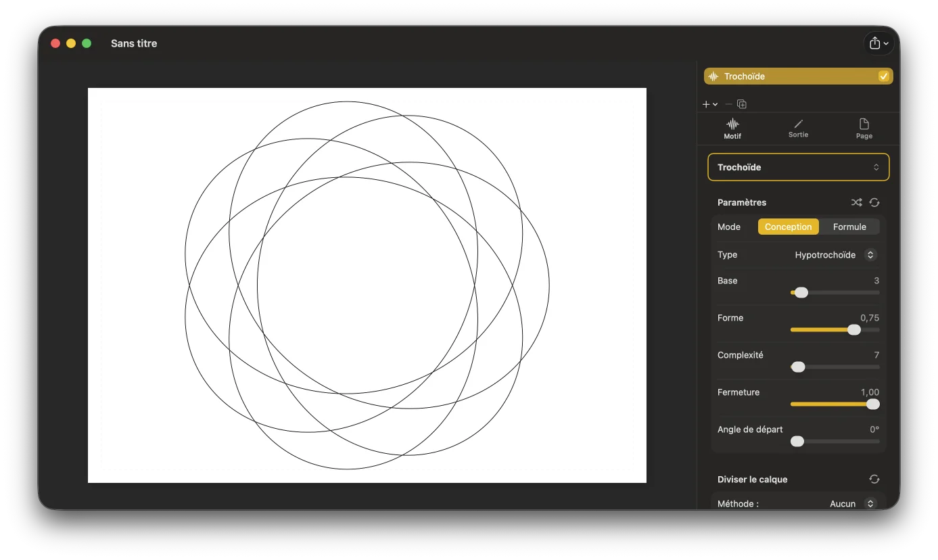Open the Méthode Aucun dropdown

pos(853,503)
